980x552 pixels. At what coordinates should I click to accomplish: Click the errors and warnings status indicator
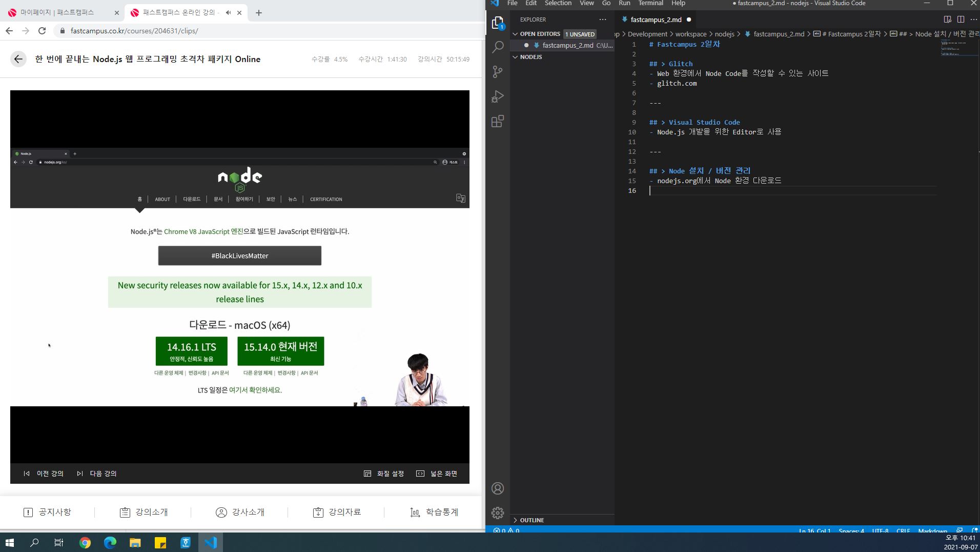[x=506, y=530]
